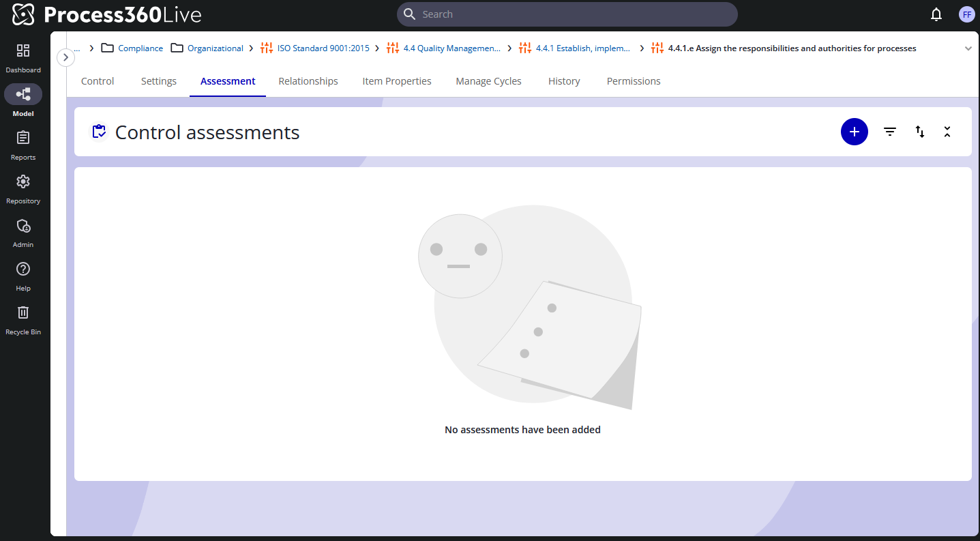Open the Help icon
The width and height of the screenshot is (980, 541).
click(x=23, y=269)
